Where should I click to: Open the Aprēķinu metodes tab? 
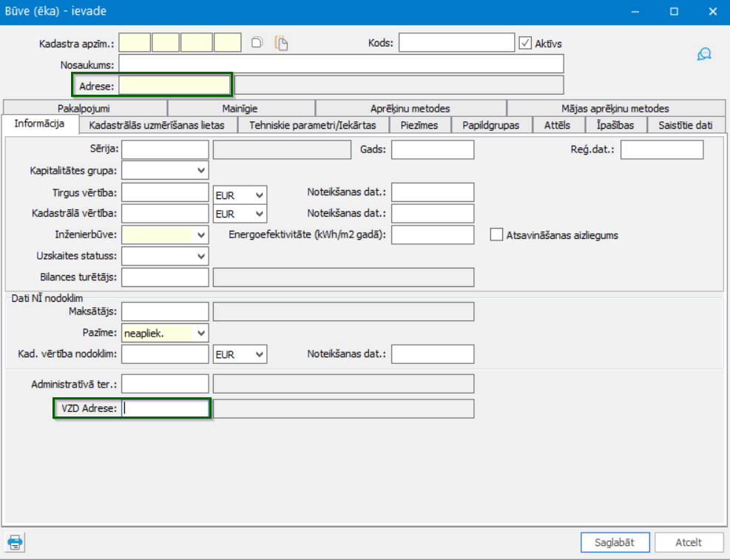click(x=410, y=109)
